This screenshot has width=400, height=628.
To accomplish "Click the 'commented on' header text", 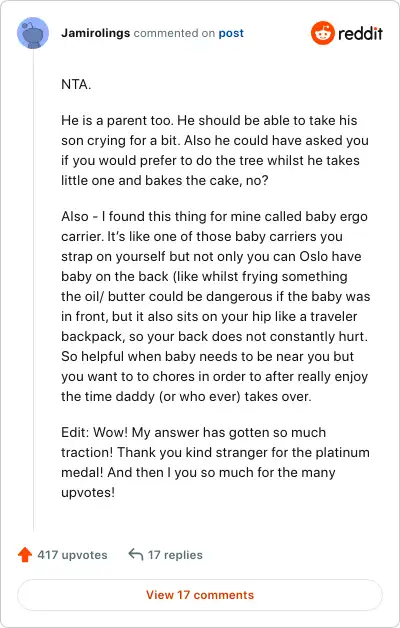I will coord(174,33).
